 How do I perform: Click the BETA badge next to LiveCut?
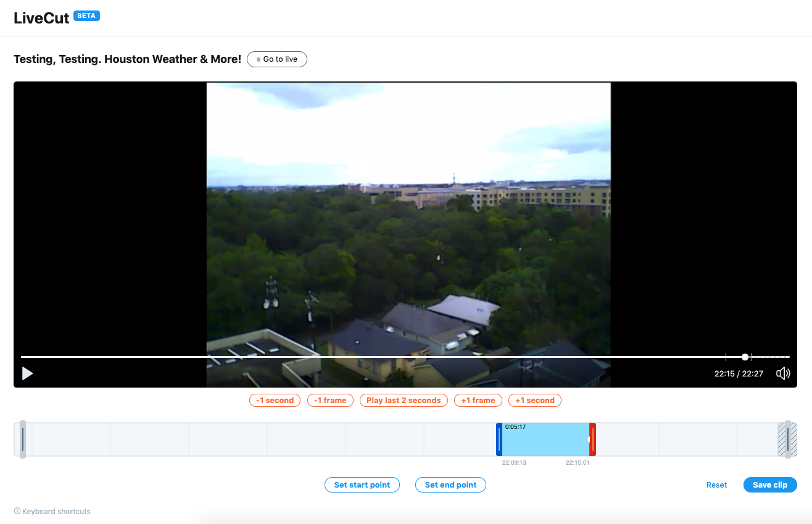[86, 15]
